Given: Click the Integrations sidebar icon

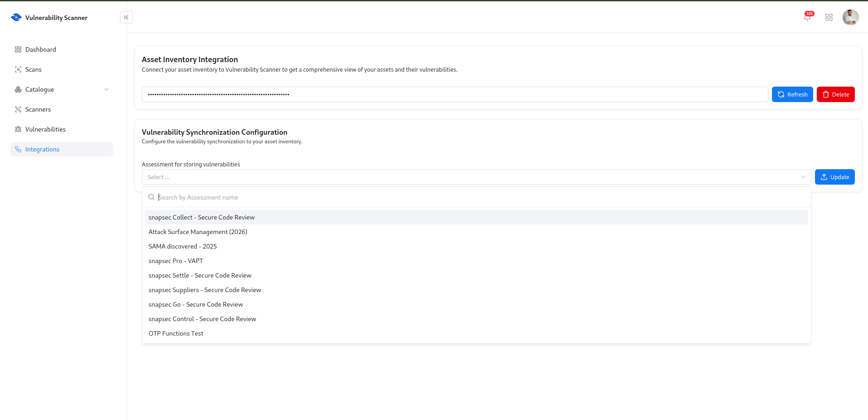Looking at the screenshot, I should coord(18,149).
